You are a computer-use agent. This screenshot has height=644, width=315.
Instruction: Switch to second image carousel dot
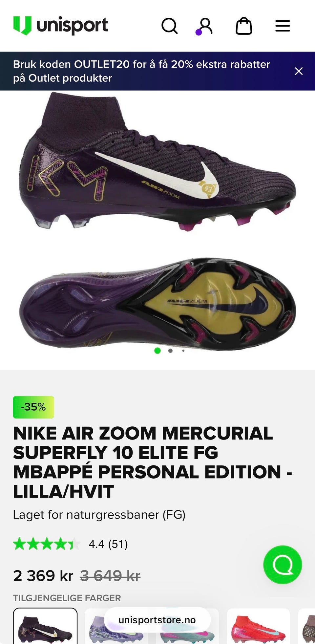pyautogui.click(x=170, y=351)
